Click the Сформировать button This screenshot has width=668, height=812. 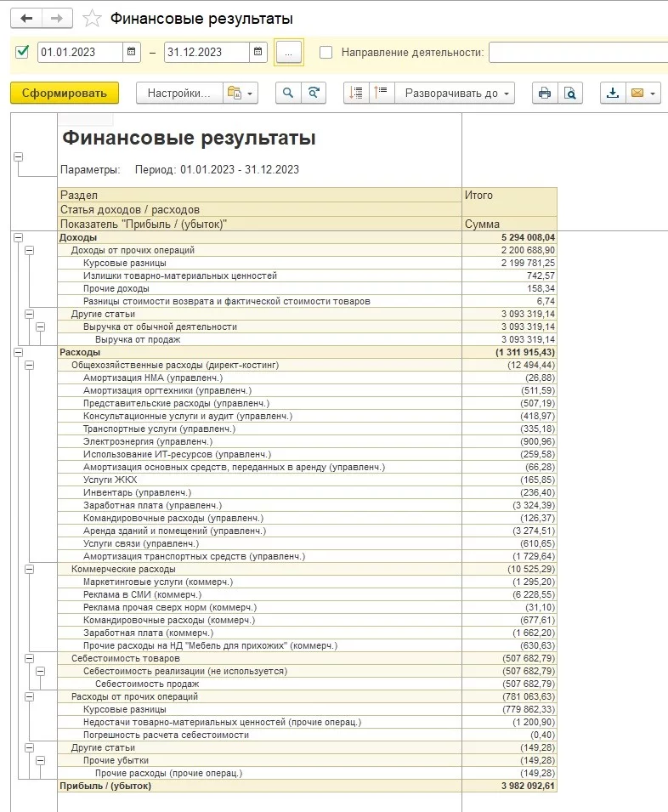click(65, 94)
